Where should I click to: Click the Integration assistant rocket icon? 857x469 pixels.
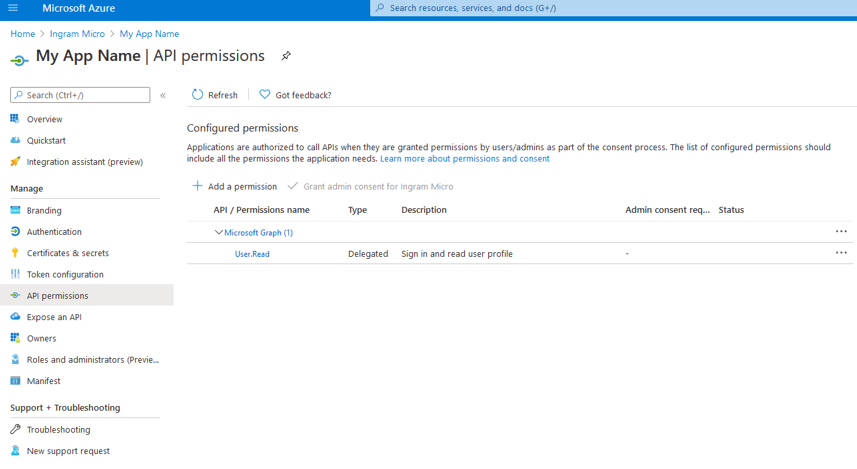click(15, 161)
